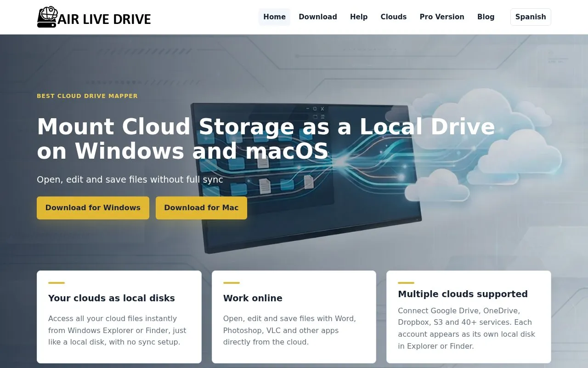Click 'Open, edit and save files without full sync'

(x=130, y=179)
